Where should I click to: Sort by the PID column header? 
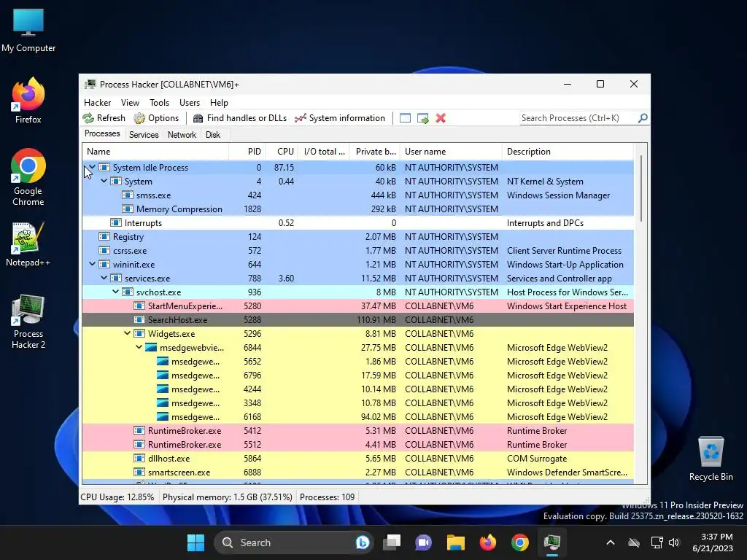[247, 152]
